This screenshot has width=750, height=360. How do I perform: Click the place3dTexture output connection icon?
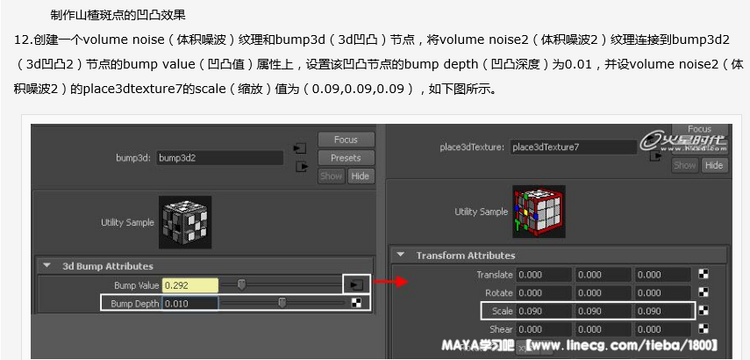(x=655, y=156)
